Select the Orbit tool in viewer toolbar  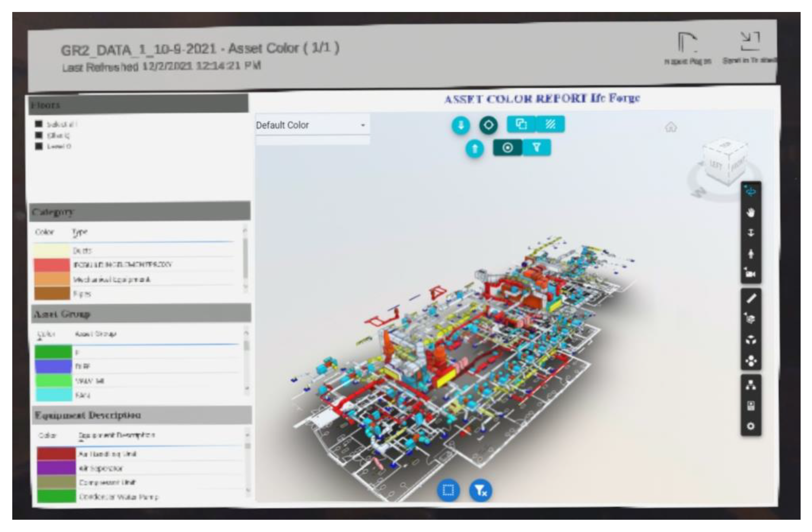[x=751, y=191]
